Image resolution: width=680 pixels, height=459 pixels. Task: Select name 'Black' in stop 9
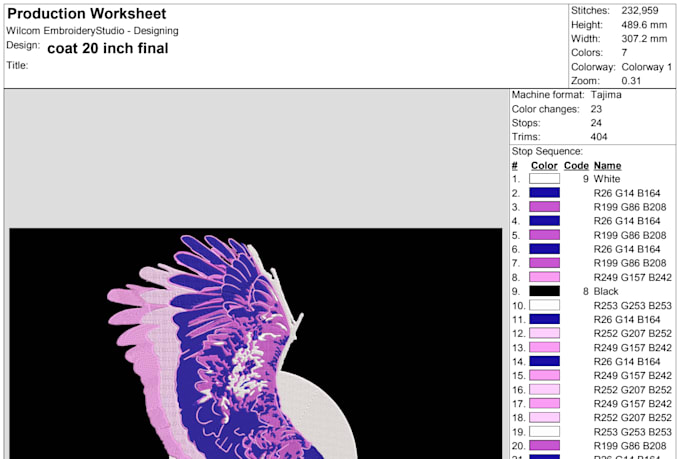(606, 291)
